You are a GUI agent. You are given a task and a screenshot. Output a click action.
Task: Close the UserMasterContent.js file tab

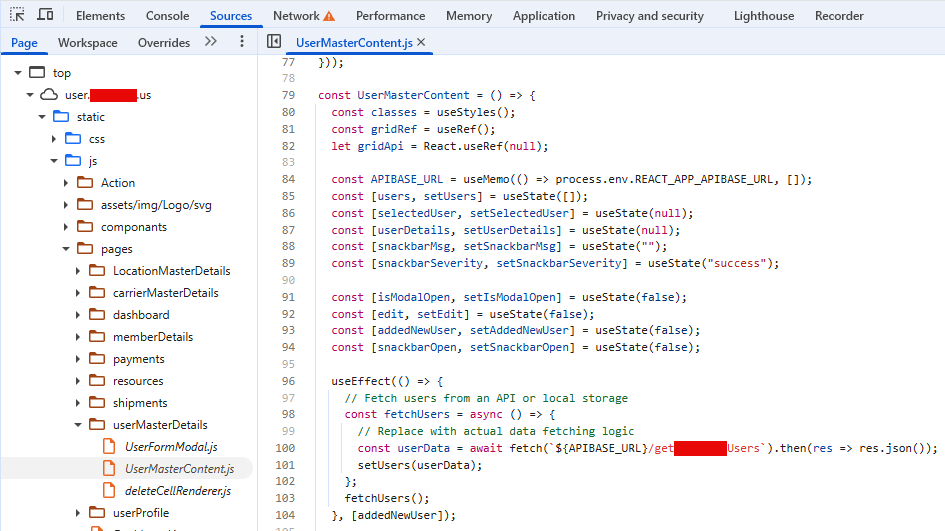point(421,42)
